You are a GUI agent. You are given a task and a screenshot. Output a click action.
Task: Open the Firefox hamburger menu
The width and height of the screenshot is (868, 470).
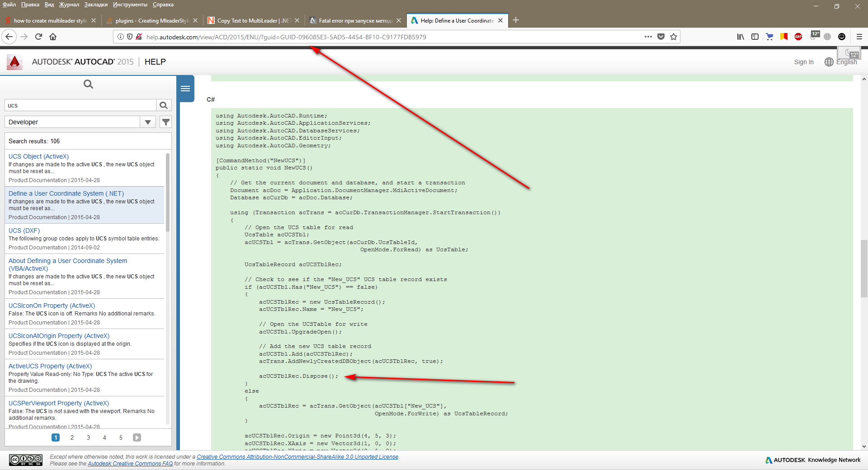859,37
